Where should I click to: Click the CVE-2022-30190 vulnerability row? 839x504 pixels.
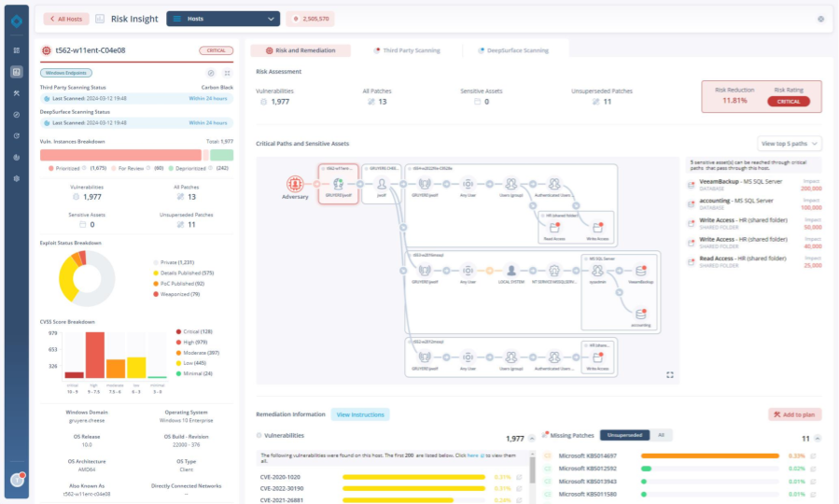(391, 488)
